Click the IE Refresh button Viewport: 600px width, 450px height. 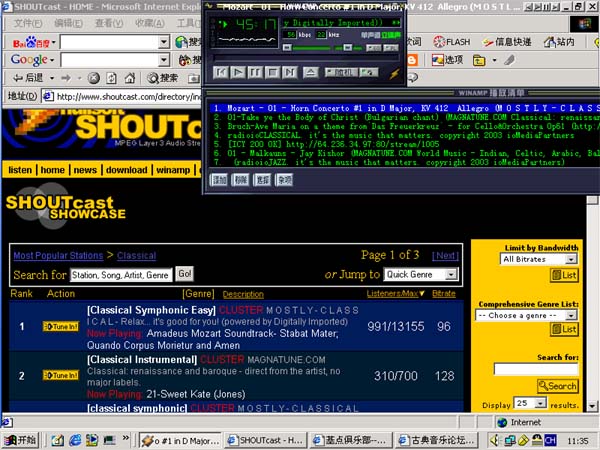coord(111,78)
